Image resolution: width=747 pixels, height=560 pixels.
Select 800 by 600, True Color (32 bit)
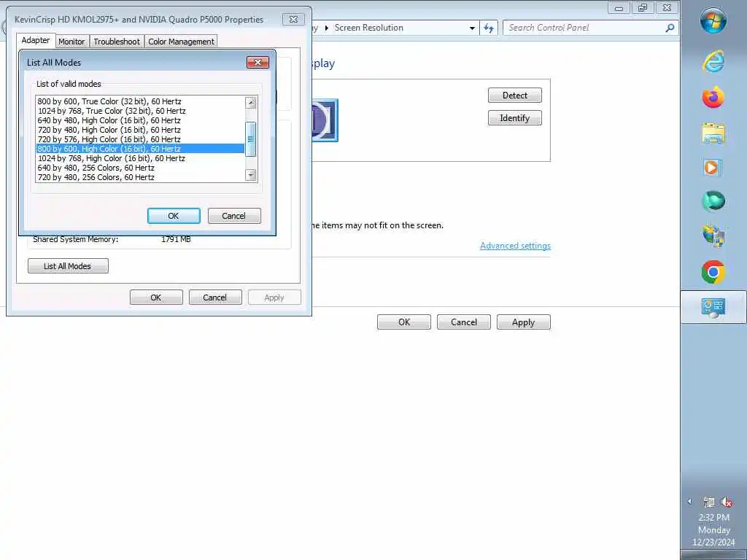(x=140, y=101)
